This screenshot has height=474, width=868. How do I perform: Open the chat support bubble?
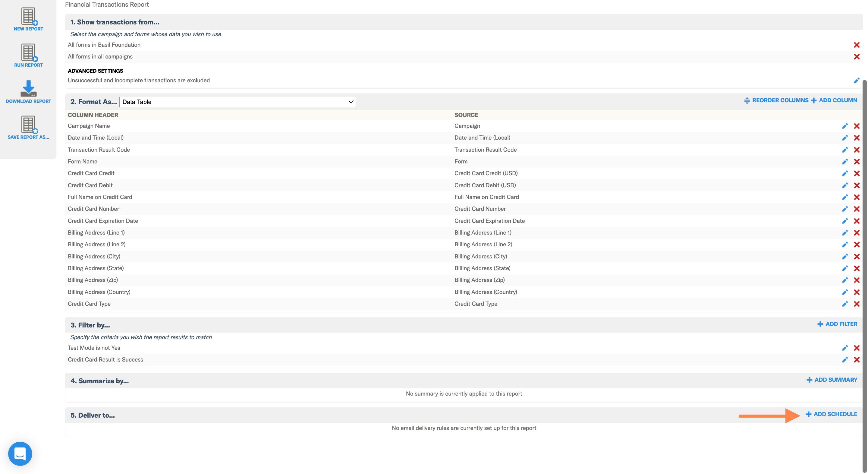coord(20,453)
